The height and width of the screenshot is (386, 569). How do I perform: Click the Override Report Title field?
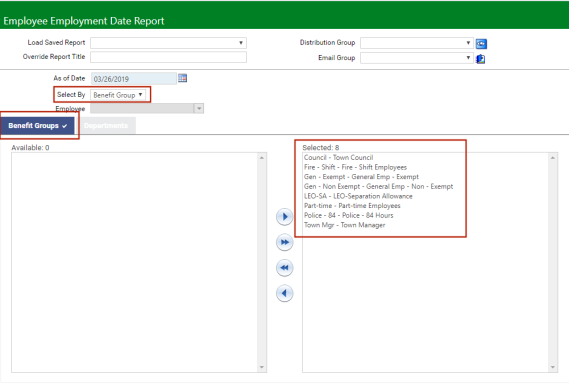tap(168, 57)
